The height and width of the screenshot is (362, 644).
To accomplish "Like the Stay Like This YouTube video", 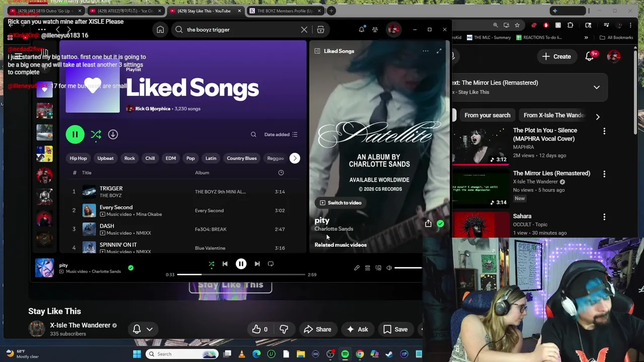I will click(x=260, y=329).
